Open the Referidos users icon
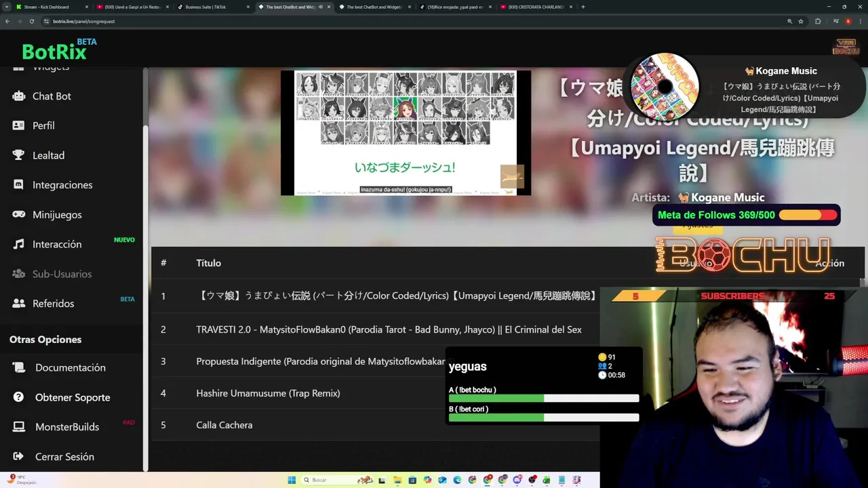 [x=19, y=304]
